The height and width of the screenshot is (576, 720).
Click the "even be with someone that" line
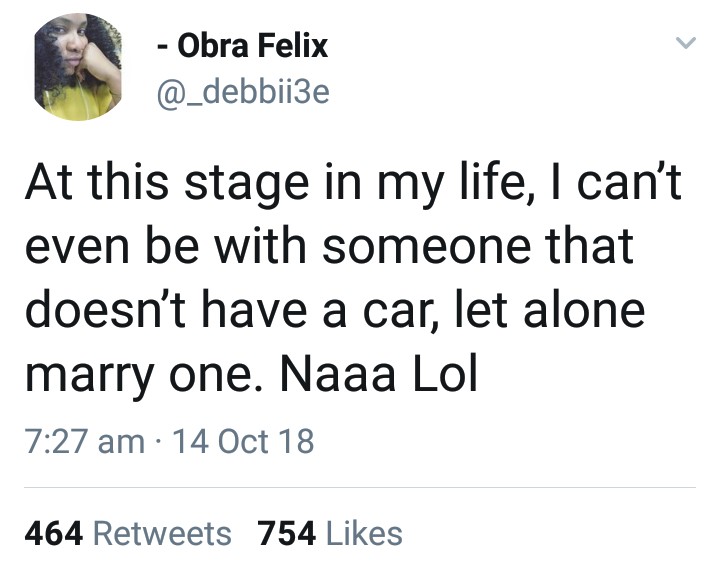tap(328, 249)
